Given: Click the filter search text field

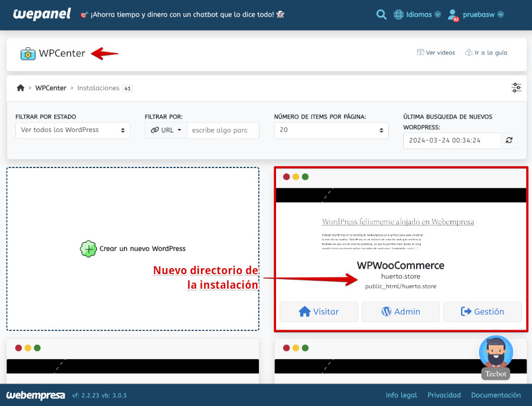Looking at the screenshot, I should (223, 130).
